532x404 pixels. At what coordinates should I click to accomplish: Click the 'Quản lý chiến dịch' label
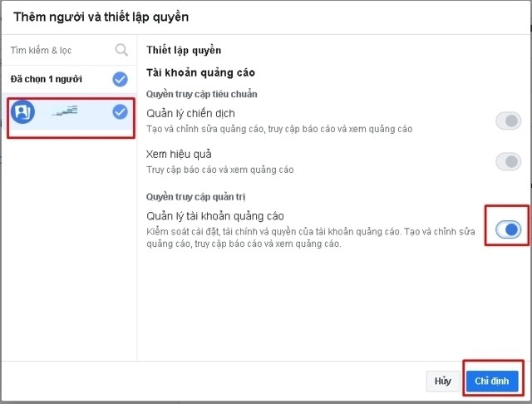[x=190, y=113]
